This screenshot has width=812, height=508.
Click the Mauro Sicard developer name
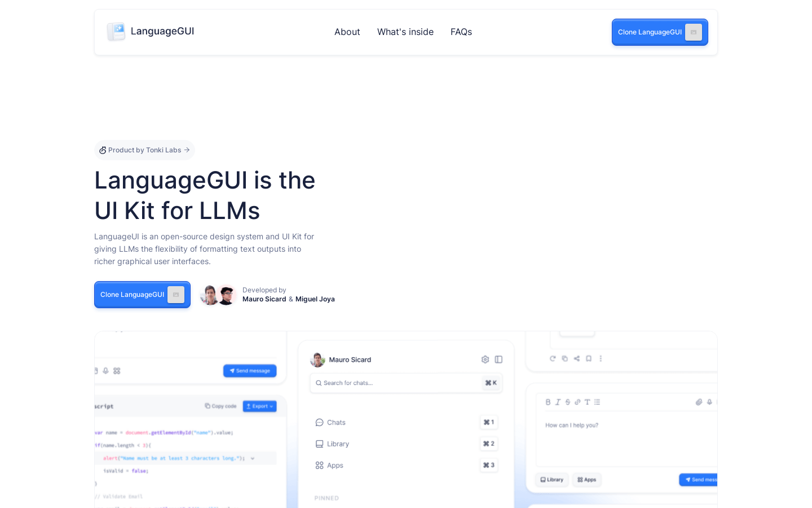pyautogui.click(x=264, y=299)
